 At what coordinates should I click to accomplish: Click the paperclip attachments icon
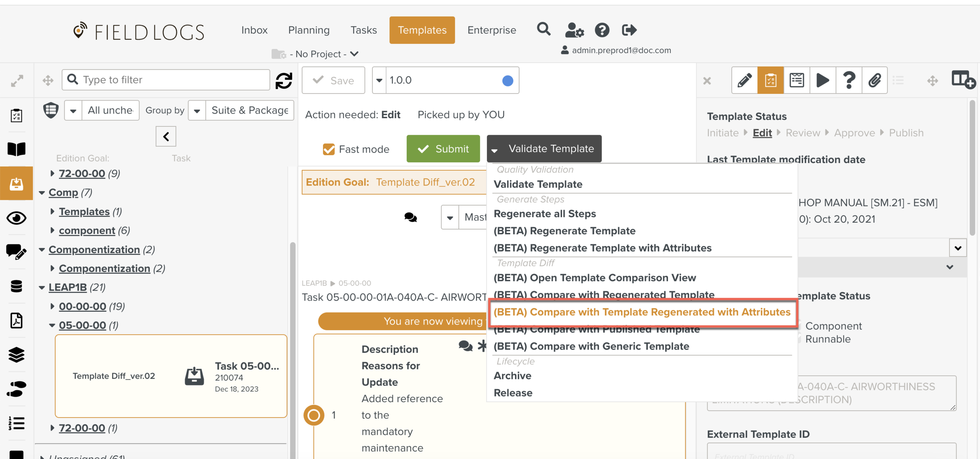[875, 80]
